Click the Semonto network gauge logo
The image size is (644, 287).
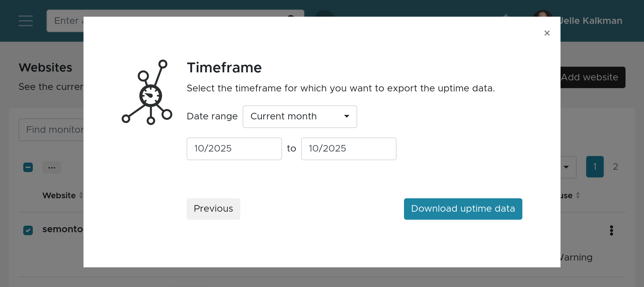tap(147, 92)
